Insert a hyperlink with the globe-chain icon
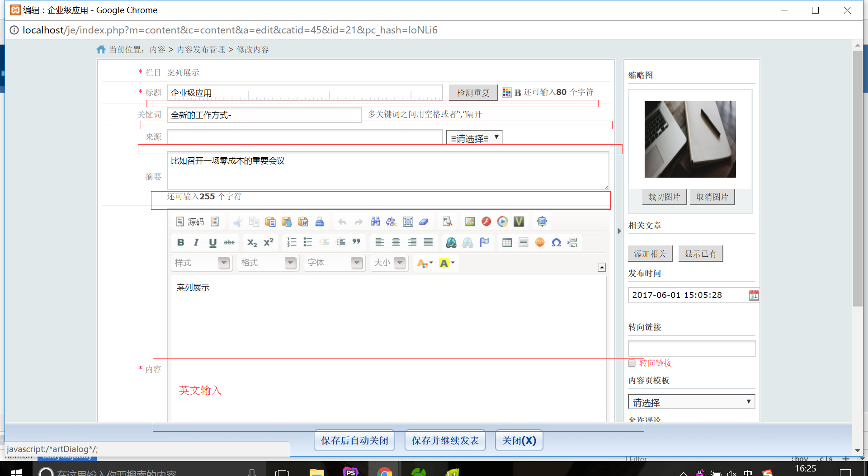The width and height of the screenshot is (868, 476). pyautogui.click(x=451, y=242)
